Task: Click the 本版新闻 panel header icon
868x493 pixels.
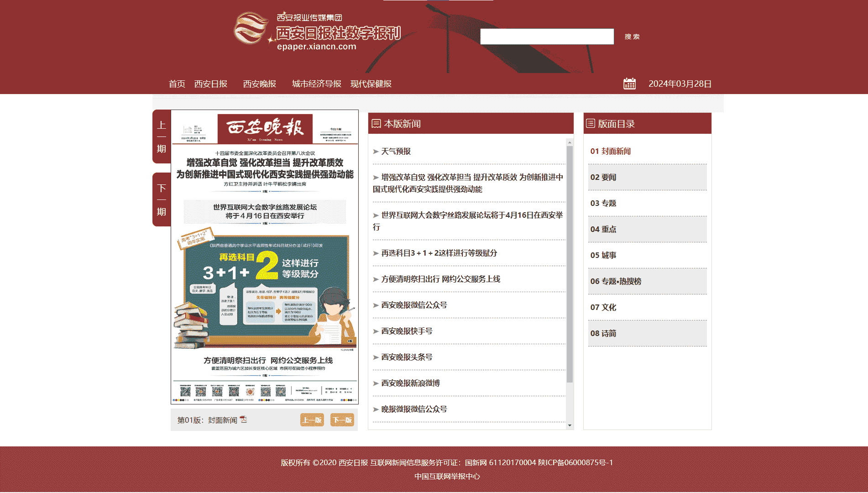Action: [x=376, y=124]
